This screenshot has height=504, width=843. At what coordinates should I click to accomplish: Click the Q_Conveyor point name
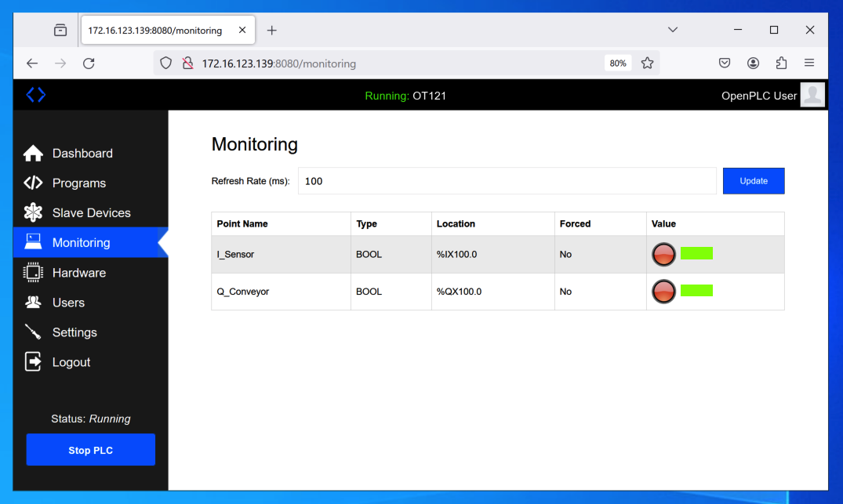coord(242,292)
